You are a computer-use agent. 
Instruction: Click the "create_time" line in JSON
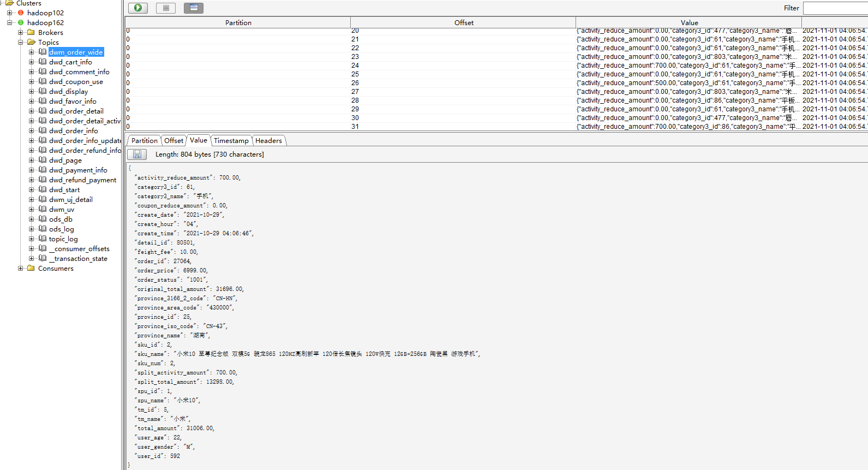point(194,233)
